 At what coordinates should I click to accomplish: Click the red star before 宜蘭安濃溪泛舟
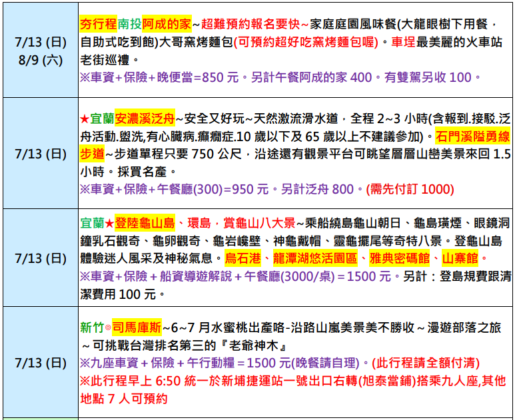pos(84,120)
